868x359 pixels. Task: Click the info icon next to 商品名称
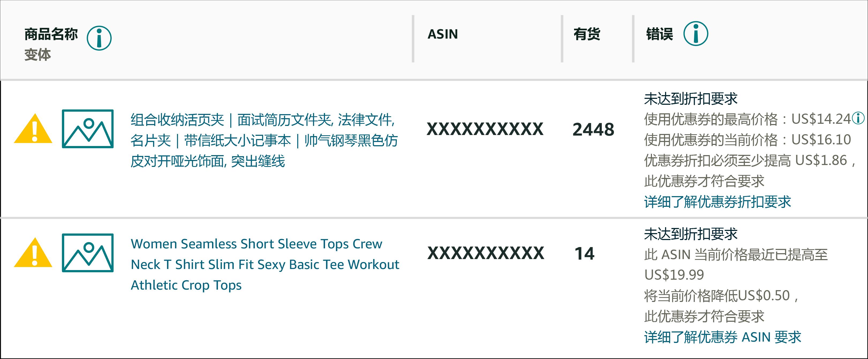coord(99,38)
